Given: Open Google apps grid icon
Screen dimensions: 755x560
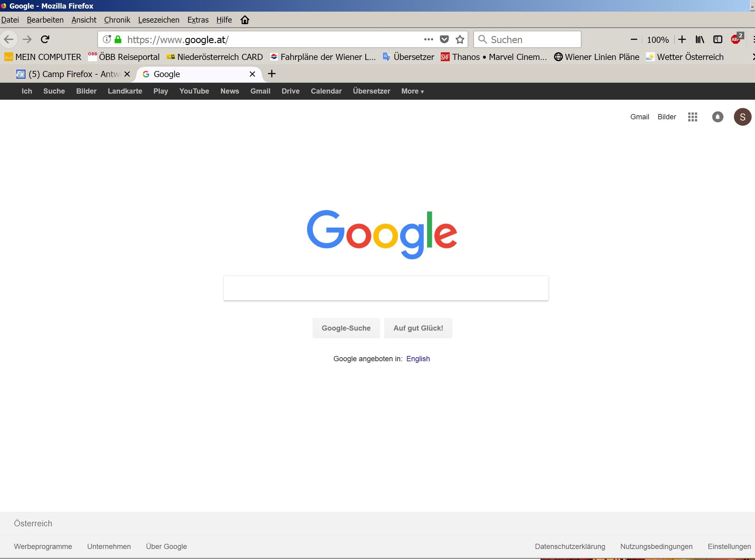Looking at the screenshot, I should coord(693,117).
